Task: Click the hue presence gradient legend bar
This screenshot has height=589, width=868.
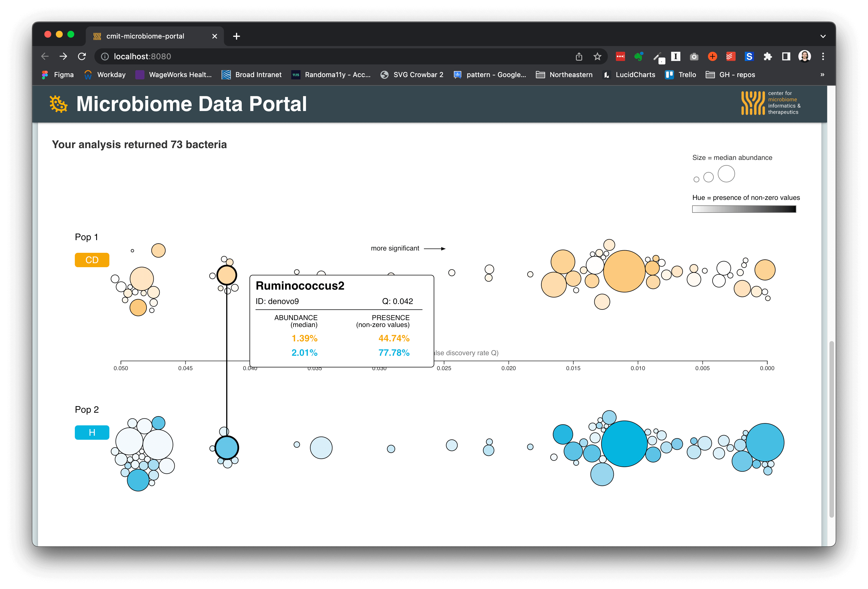Action: [744, 209]
